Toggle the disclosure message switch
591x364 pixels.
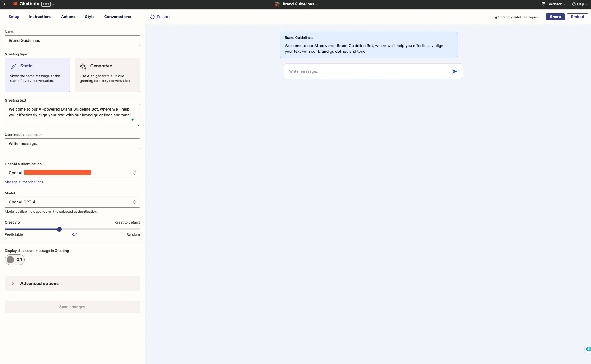pyautogui.click(x=14, y=259)
